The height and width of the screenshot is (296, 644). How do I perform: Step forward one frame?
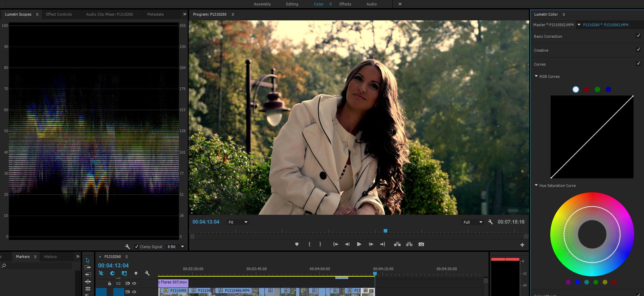pyautogui.click(x=371, y=244)
